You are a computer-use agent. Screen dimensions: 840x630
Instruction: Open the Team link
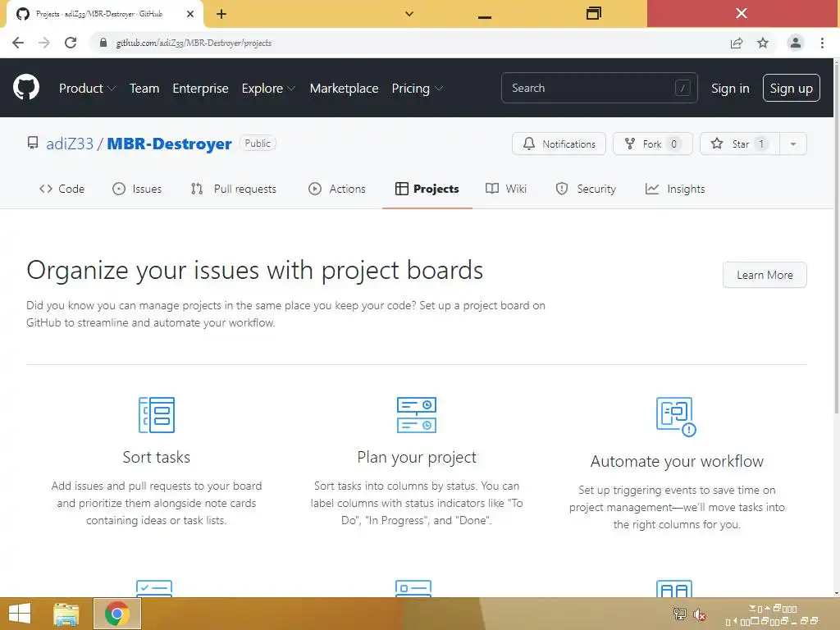pyautogui.click(x=144, y=89)
